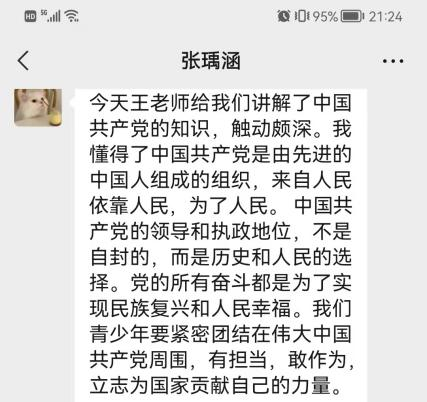Image resolution: width=427 pixels, height=402 pixels.
Task: Tap the battery icon in status bar
Action: 352,16
